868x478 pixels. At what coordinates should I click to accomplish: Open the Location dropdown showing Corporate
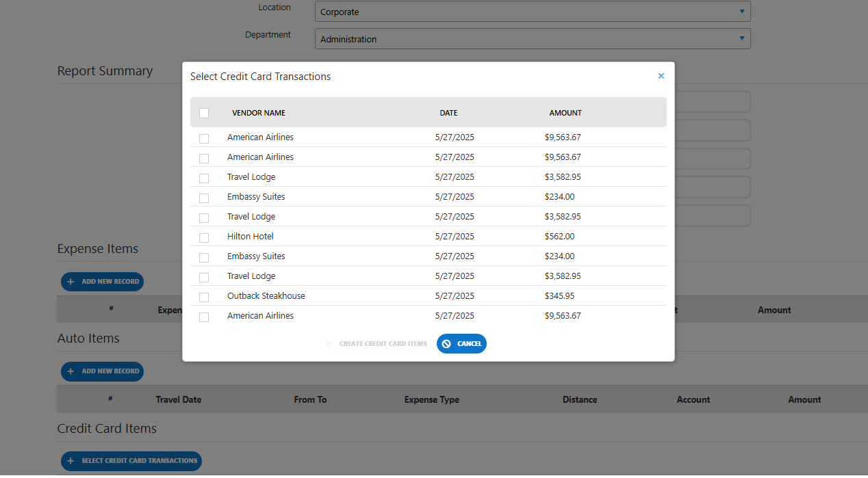coord(533,12)
